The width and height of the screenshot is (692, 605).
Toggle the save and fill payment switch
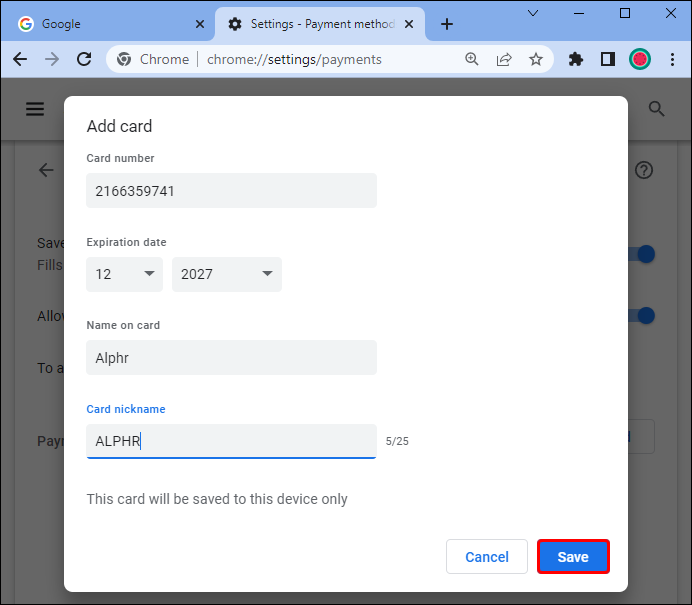(x=643, y=254)
